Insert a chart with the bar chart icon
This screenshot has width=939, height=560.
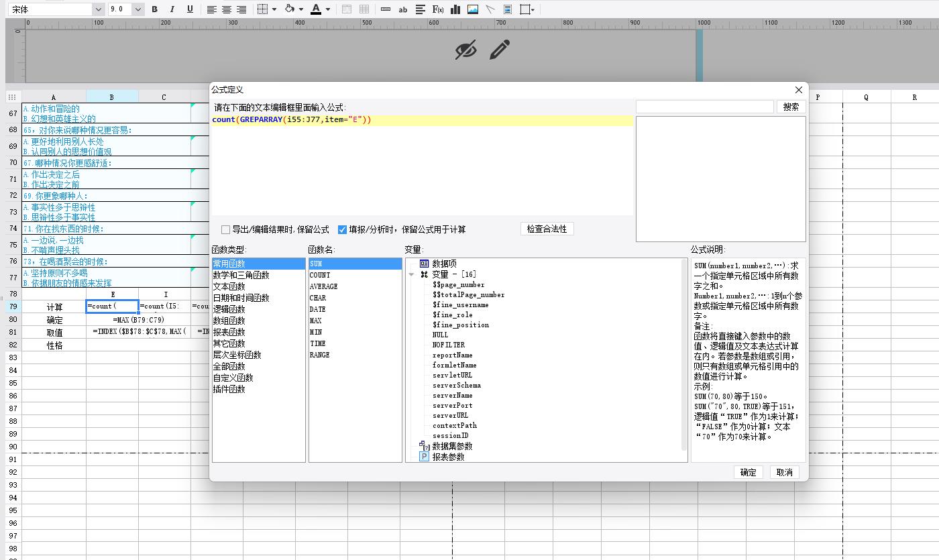click(455, 9)
